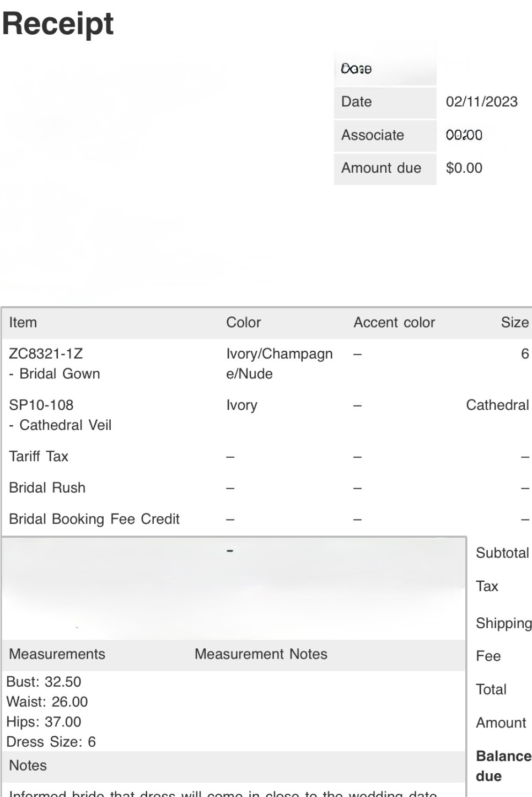532x797 pixels.
Task: Click the Accent color column header
Action: [394, 323]
